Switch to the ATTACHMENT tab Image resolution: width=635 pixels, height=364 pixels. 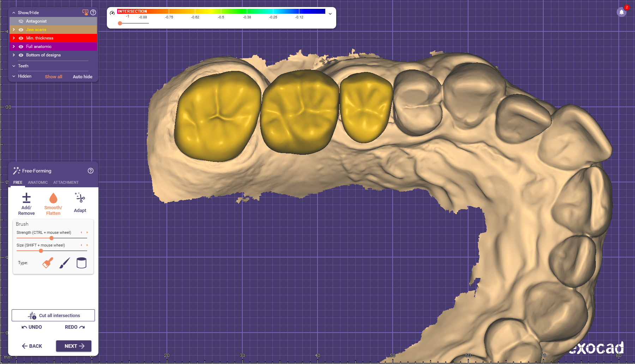[x=66, y=182]
